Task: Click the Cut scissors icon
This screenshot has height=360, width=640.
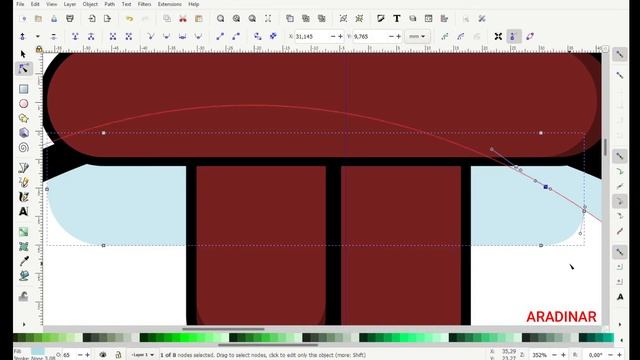Action: [x=183, y=19]
